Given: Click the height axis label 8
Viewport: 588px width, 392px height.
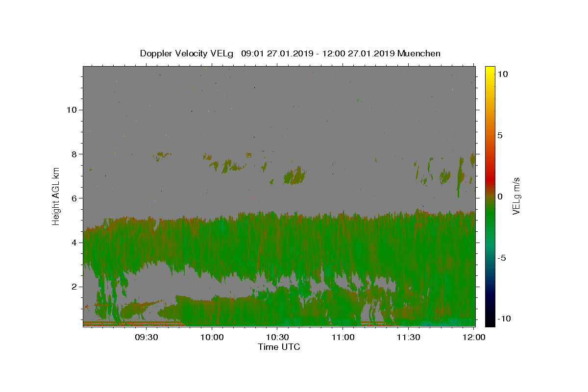Looking at the screenshot, I should coord(73,154).
